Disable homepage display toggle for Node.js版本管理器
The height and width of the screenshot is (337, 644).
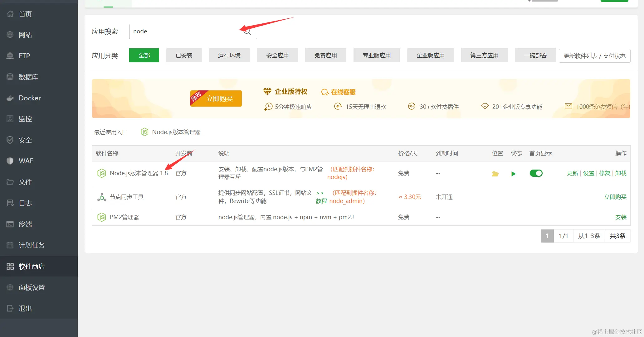[x=536, y=173]
